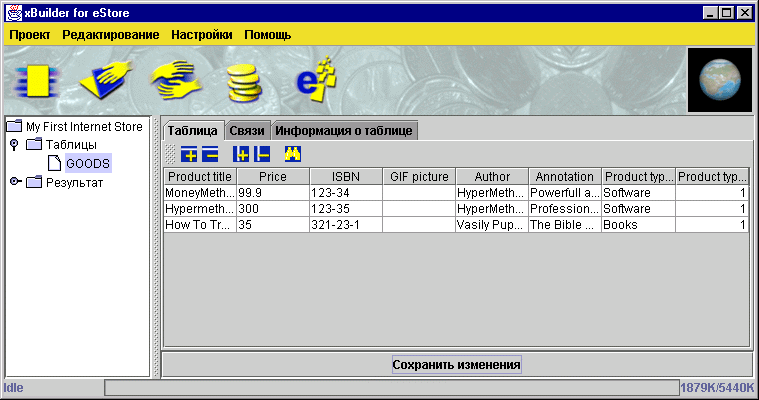Select the price cell '300'

click(x=273, y=209)
